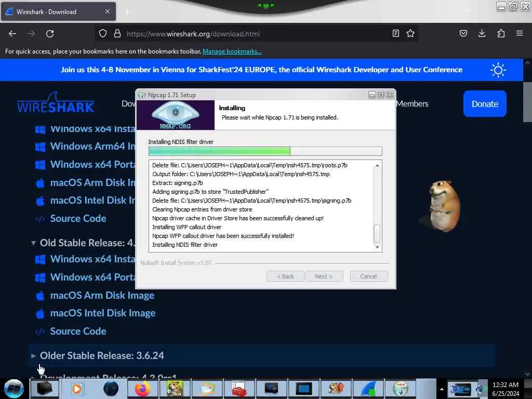The image size is (532, 399).
Task: Select log line 'Extract: signing.p7b'
Action: click(x=178, y=183)
